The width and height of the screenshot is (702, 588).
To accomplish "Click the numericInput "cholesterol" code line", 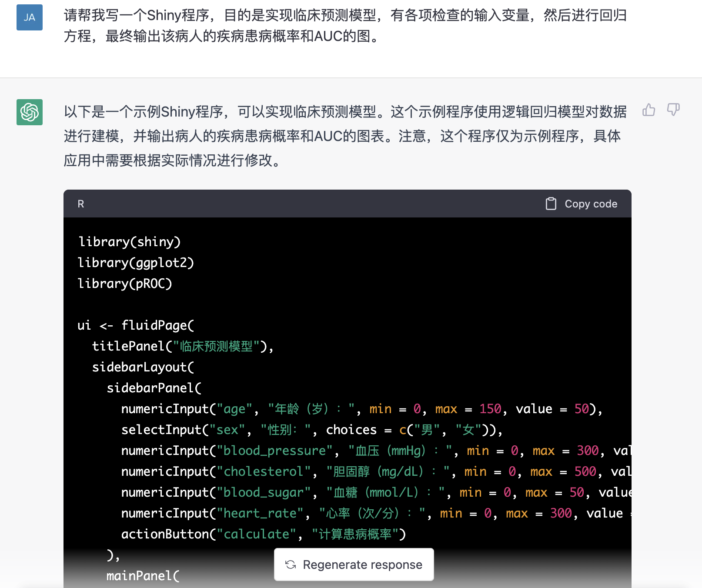I will click(x=374, y=471).
